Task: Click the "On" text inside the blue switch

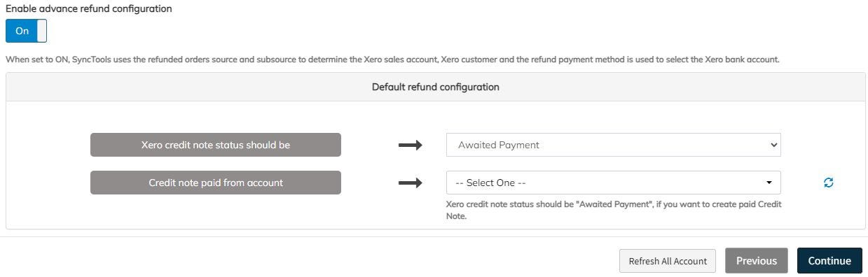Action: [22, 31]
